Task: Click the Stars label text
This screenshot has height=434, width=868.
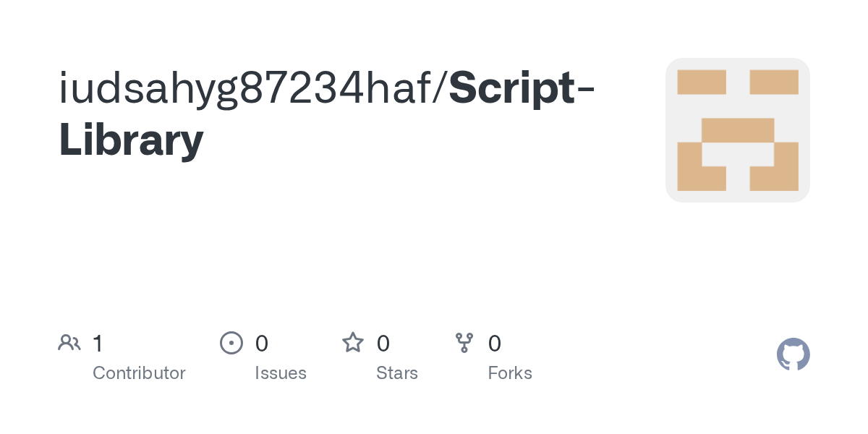Action: pyautogui.click(x=397, y=373)
